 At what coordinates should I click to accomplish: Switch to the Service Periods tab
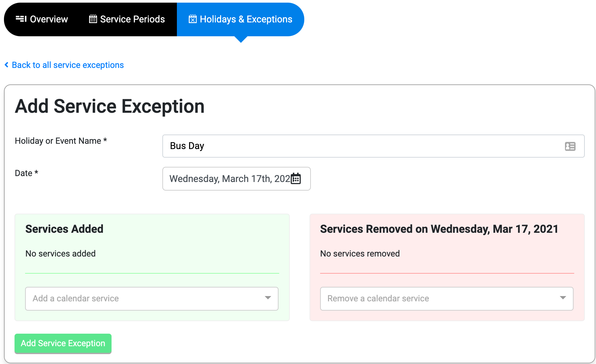tap(127, 19)
